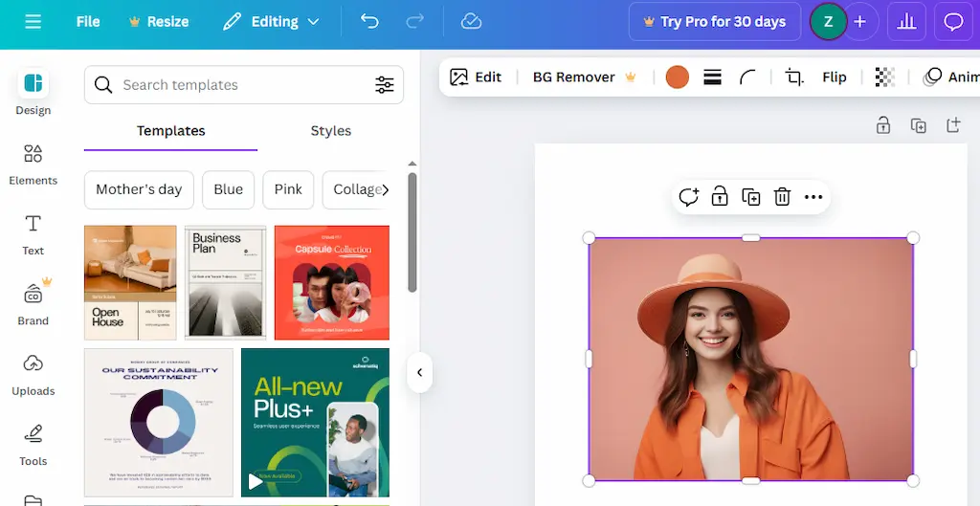Add collaborator with the plus button
Image resolution: width=980 pixels, height=506 pixels.
pyautogui.click(x=860, y=22)
